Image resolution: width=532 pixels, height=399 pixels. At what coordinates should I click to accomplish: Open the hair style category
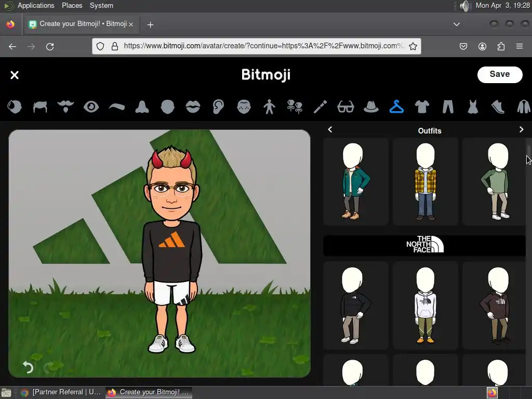click(x=40, y=107)
